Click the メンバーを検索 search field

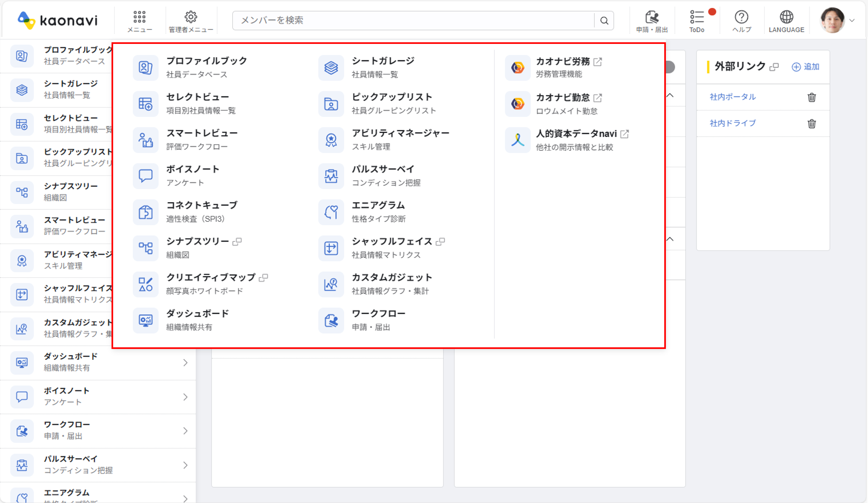tap(413, 20)
